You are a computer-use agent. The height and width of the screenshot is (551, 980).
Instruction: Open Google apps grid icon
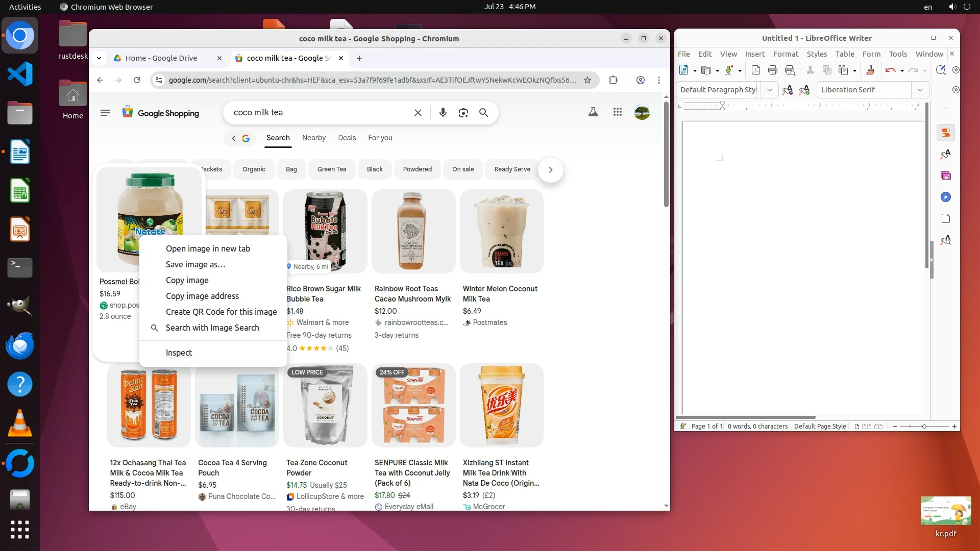pyautogui.click(x=618, y=112)
